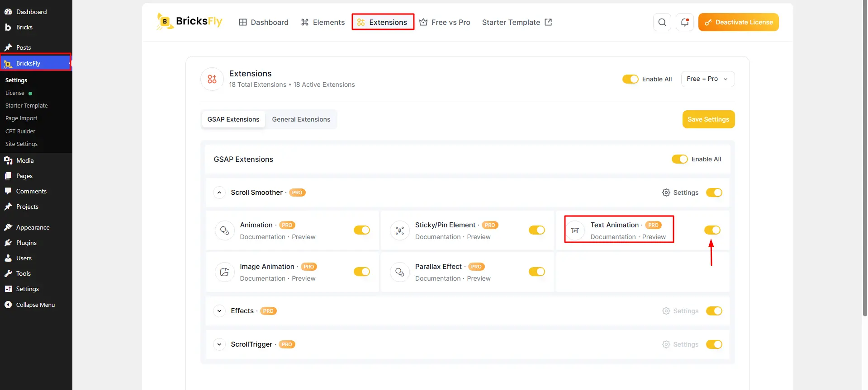Screen dimensions: 868x390
Task: Click the Pages sidebar icon
Action: tap(8, 176)
